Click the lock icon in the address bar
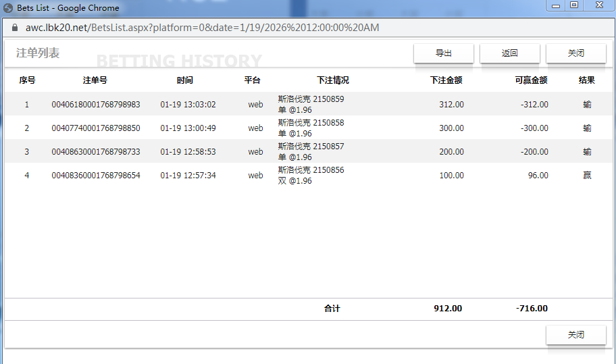The image size is (616, 364). (x=15, y=28)
